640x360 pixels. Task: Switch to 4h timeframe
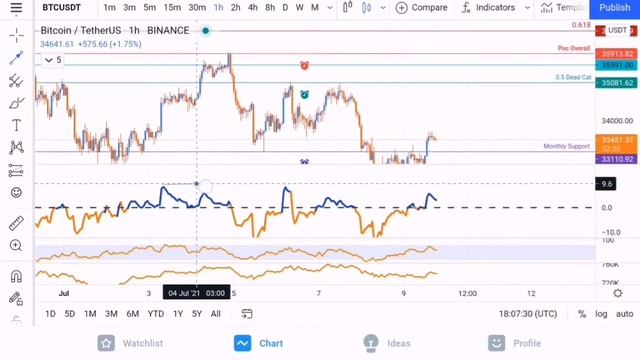(253, 7)
